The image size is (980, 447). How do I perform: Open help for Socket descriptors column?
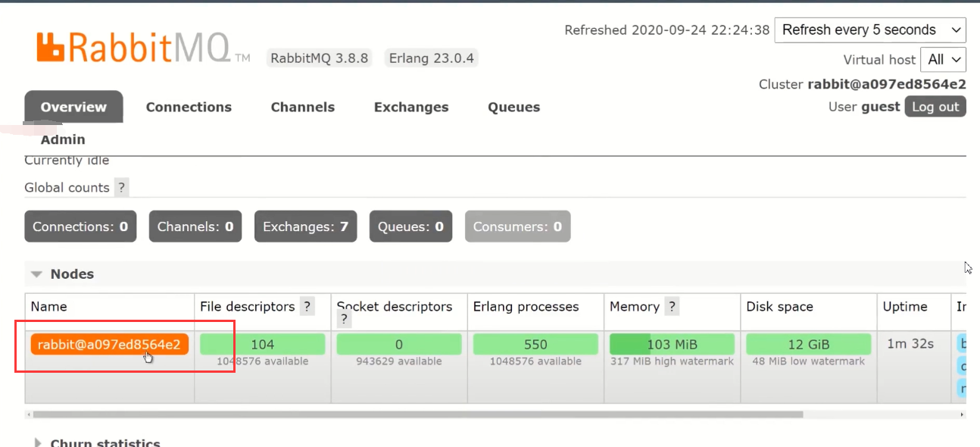pos(344,320)
